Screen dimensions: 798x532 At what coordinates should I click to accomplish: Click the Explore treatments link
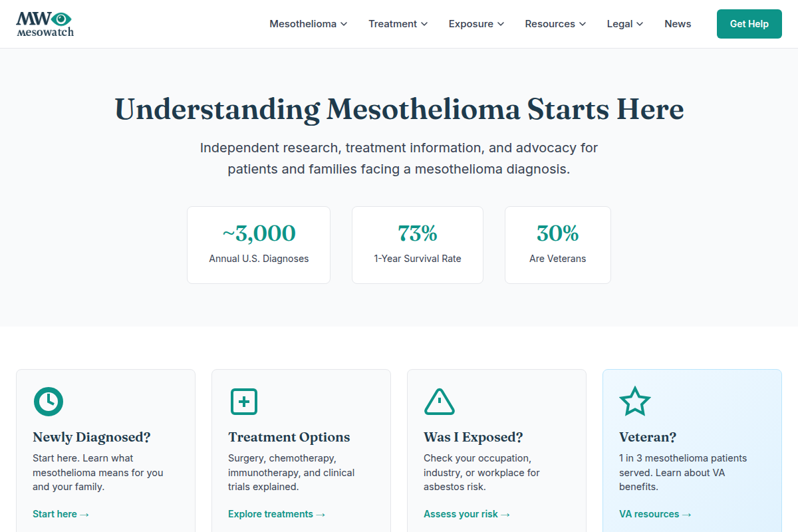277,513
